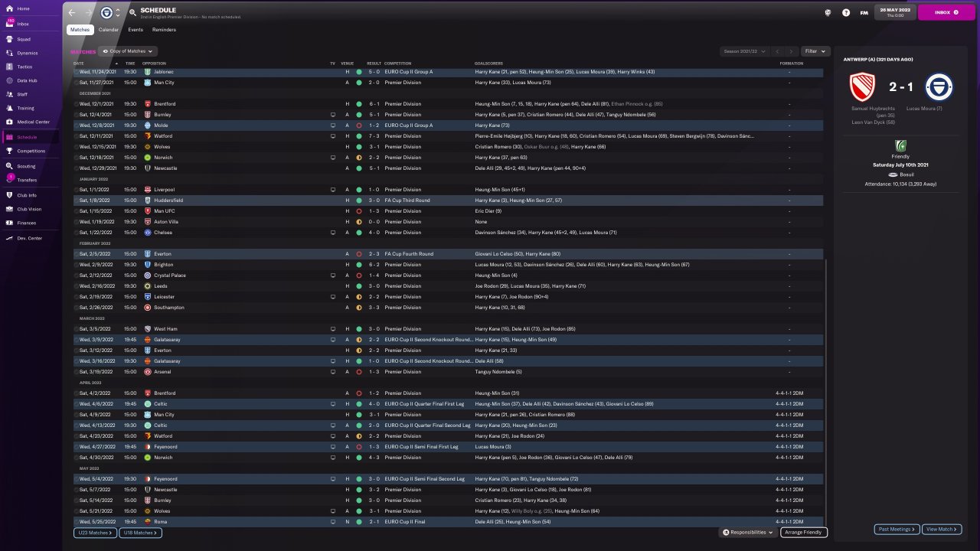This screenshot has width=980, height=551.
Task: Click the magenta Inbox continue button
Action: tap(946, 12)
